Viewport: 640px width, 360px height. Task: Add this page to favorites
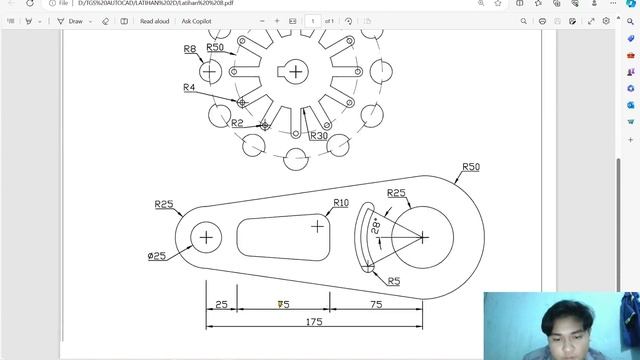pos(498,3)
